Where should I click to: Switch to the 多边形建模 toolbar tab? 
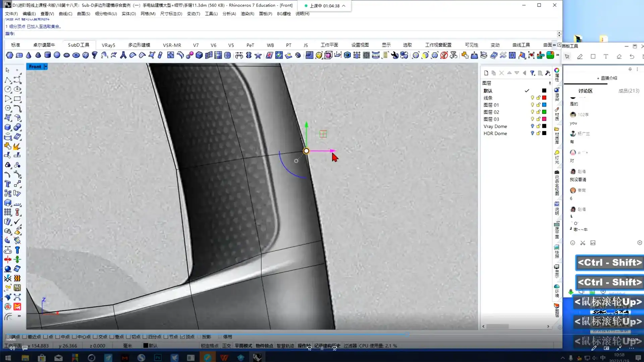tap(139, 45)
